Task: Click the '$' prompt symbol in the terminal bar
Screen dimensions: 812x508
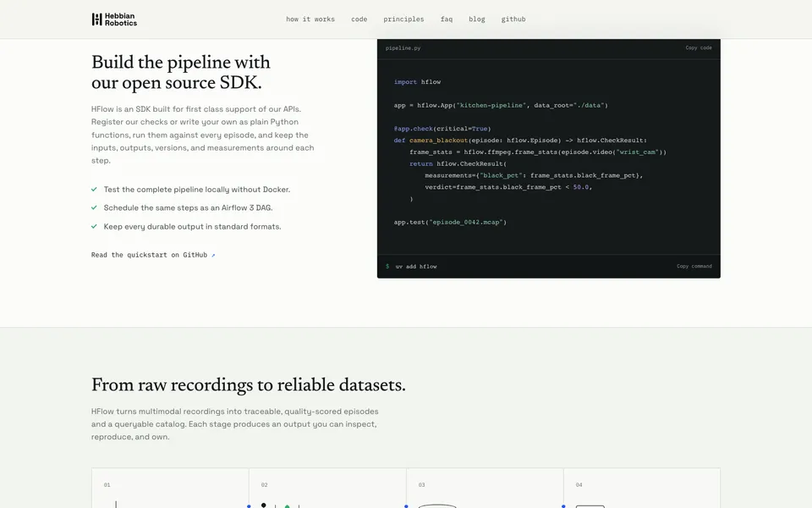Action: click(387, 267)
